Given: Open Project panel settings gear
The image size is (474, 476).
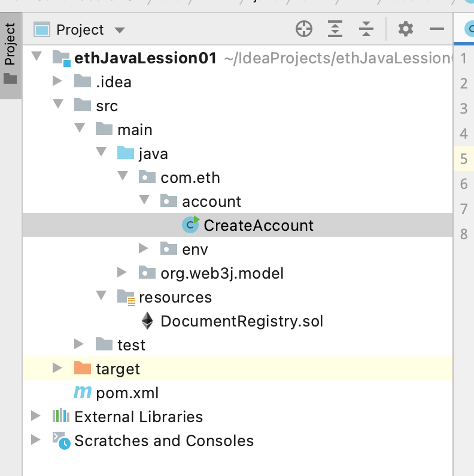Looking at the screenshot, I should 406,29.
